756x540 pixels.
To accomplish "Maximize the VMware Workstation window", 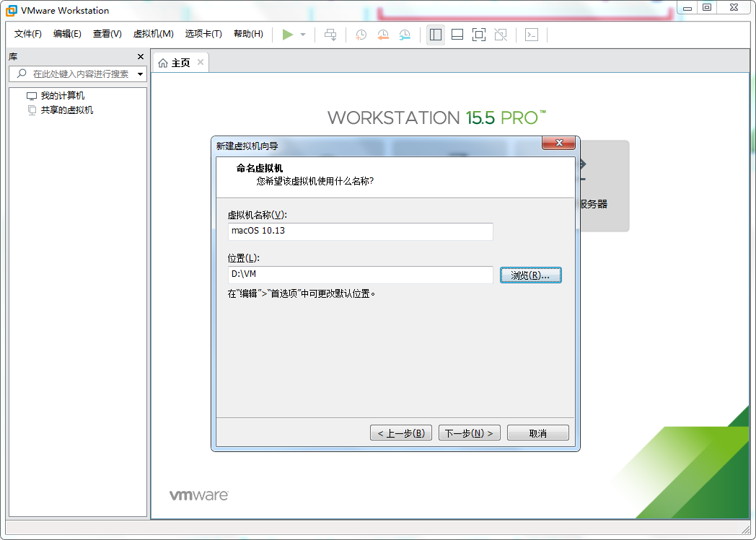I will pos(707,7).
